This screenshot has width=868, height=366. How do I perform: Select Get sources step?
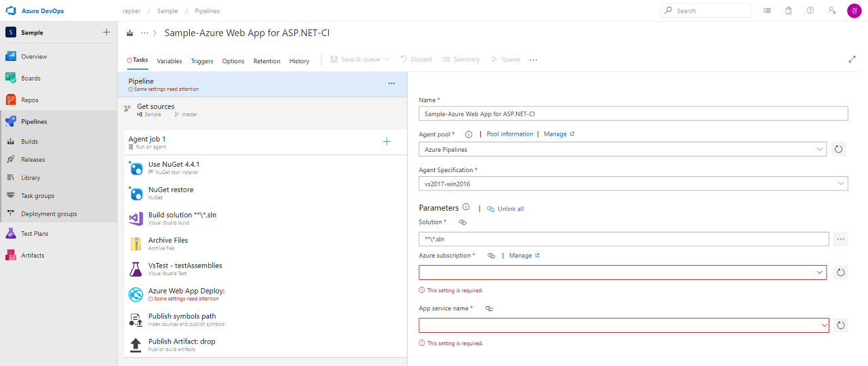[262, 110]
